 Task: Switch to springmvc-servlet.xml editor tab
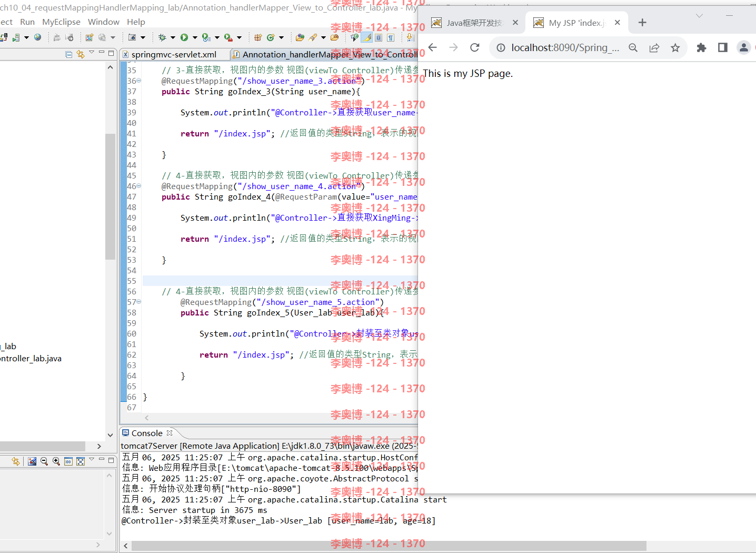pyautogui.click(x=174, y=54)
